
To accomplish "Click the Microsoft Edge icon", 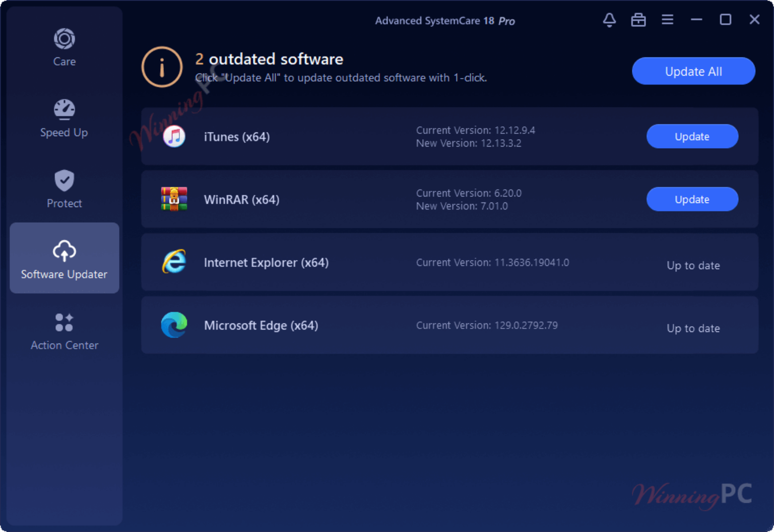I will [x=174, y=325].
